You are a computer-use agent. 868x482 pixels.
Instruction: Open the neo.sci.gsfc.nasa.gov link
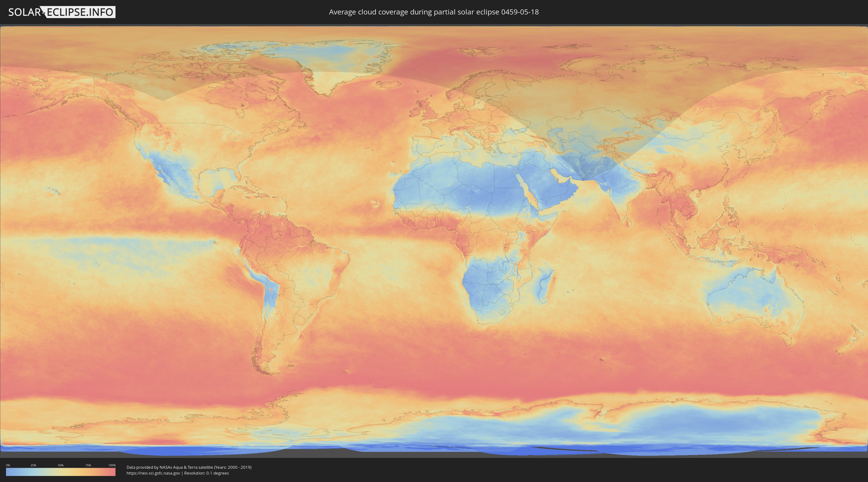[x=153, y=473]
